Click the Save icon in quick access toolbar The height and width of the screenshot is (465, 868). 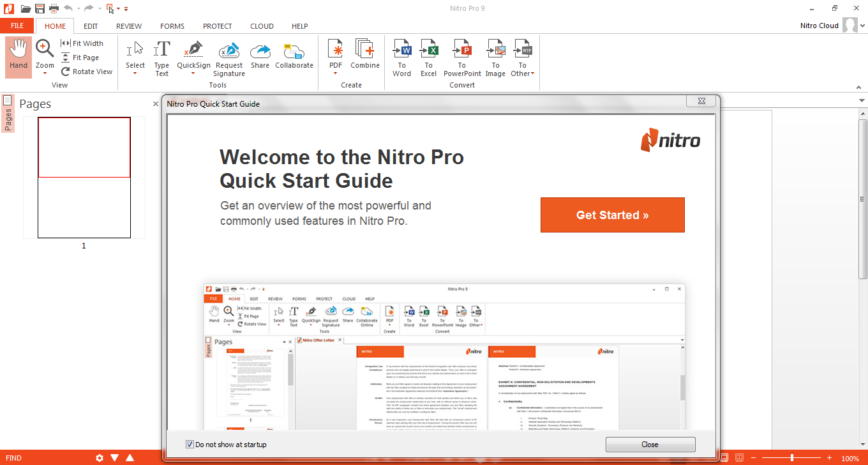coord(40,8)
